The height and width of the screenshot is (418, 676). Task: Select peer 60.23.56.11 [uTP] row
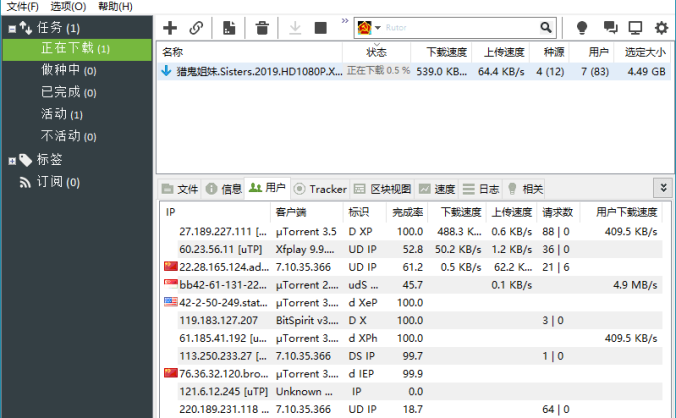412,249
